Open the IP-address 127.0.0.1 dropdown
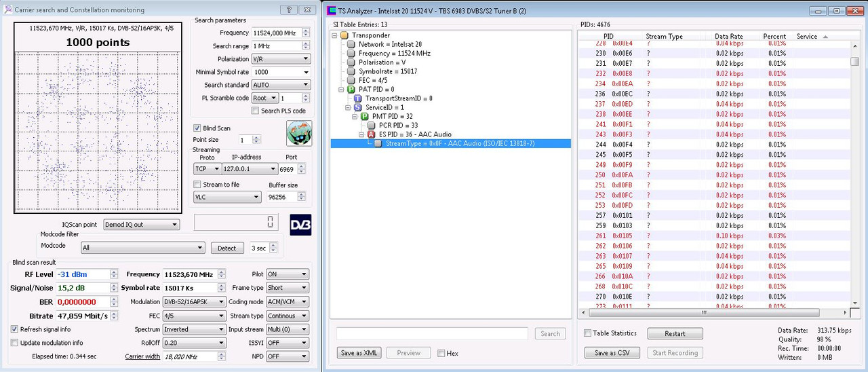Image resolution: width=868 pixels, height=372 pixels. [x=250, y=169]
